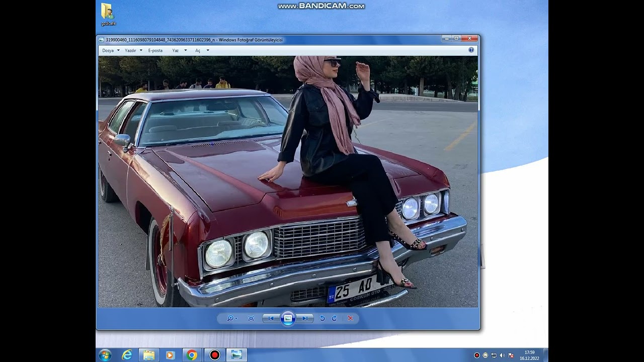
Task: Delete photo using the red X icon
Action: [x=350, y=318]
